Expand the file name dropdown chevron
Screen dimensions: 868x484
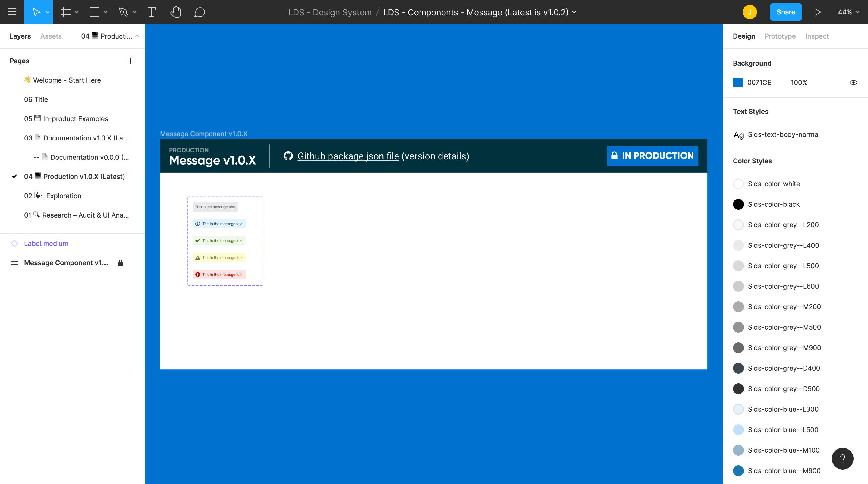574,12
